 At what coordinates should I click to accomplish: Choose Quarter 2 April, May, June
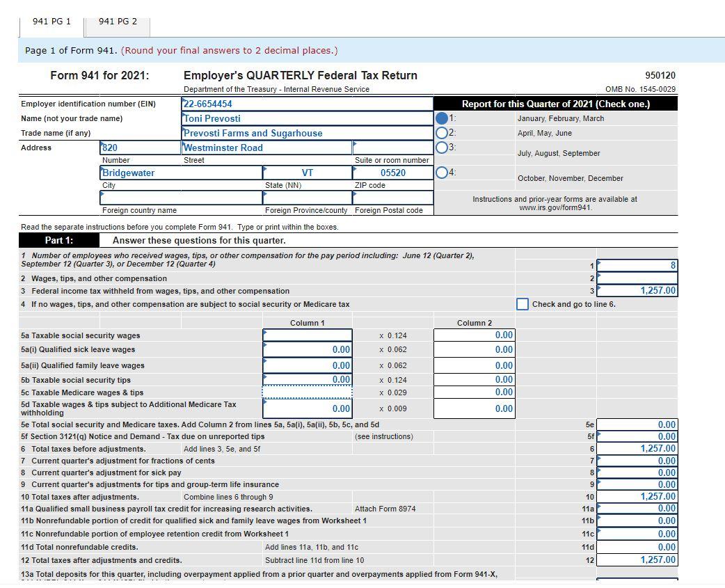pos(442,133)
